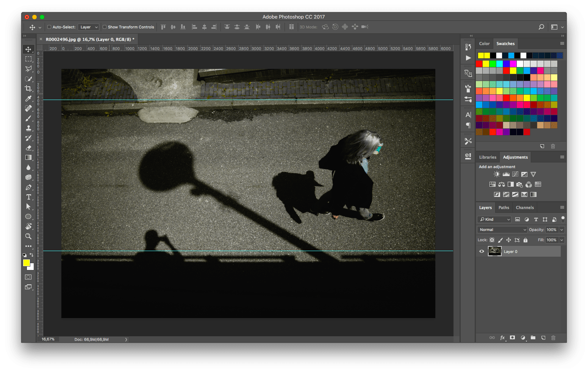This screenshot has width=588, height=373.
Task: Select the Move tool
Action: pyautogui.click(x=28, y=49)
